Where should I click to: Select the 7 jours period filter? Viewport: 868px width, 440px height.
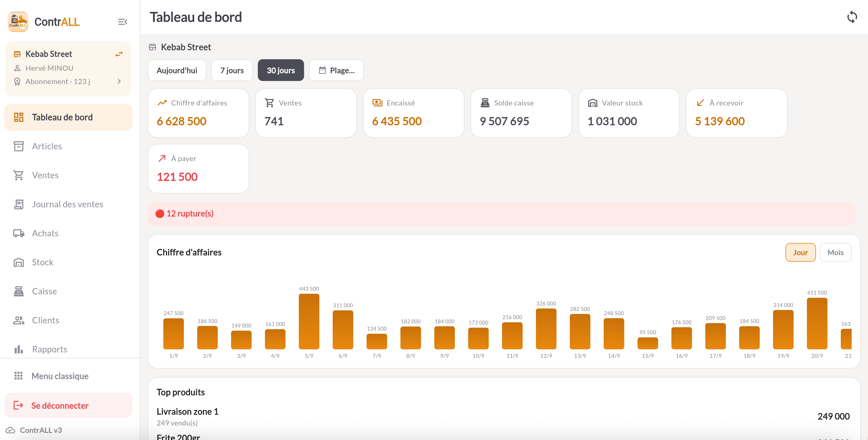(x=232, y=70)
